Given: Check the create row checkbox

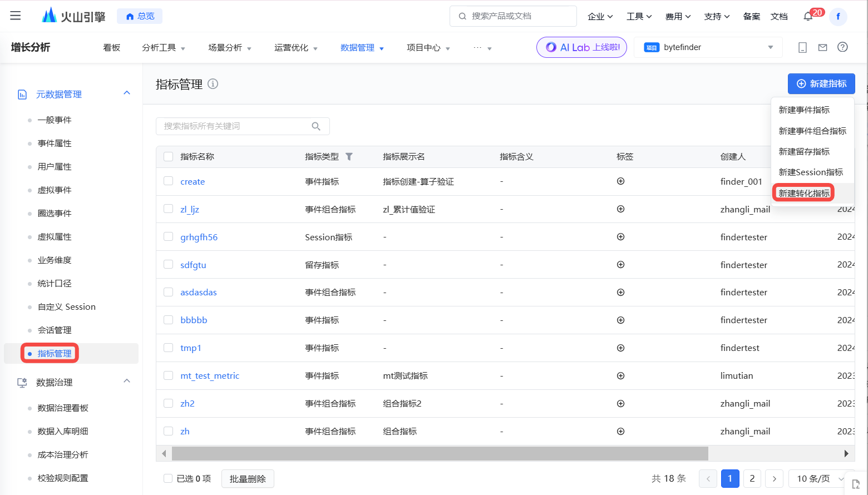Looking at the screenshot, I should pyautogui.click(x=169, y=181).
